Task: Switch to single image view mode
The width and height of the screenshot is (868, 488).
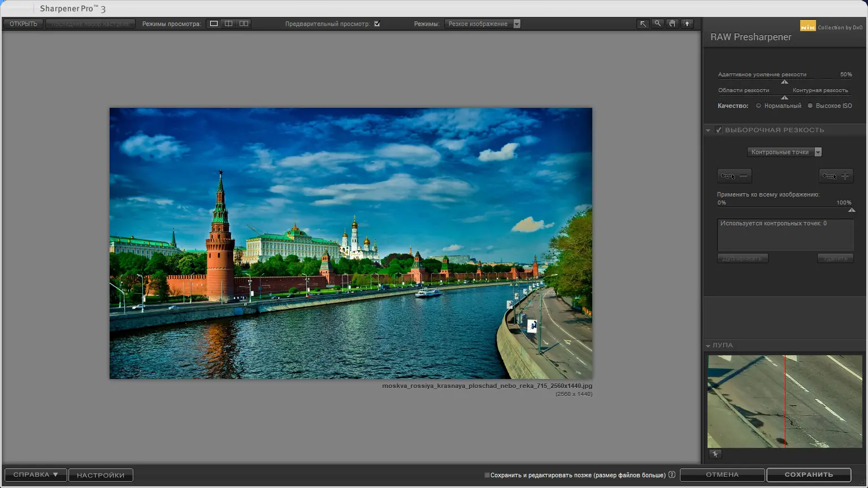Action: click(x=214, y=24)
